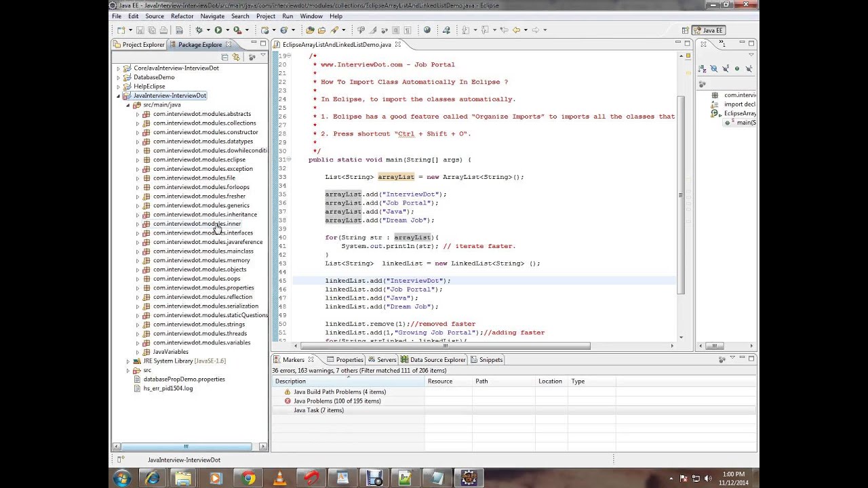Open the Refactor menu

pos(182,16)
